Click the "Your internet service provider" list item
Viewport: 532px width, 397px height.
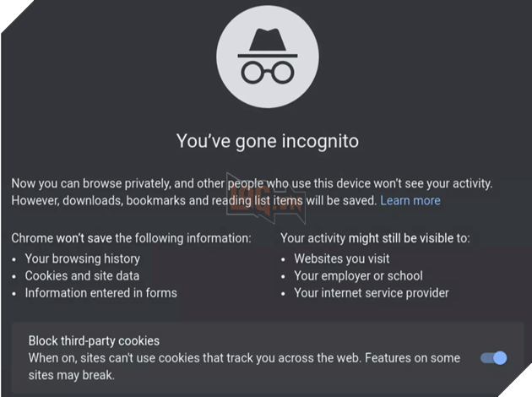(x=372, y=293)
